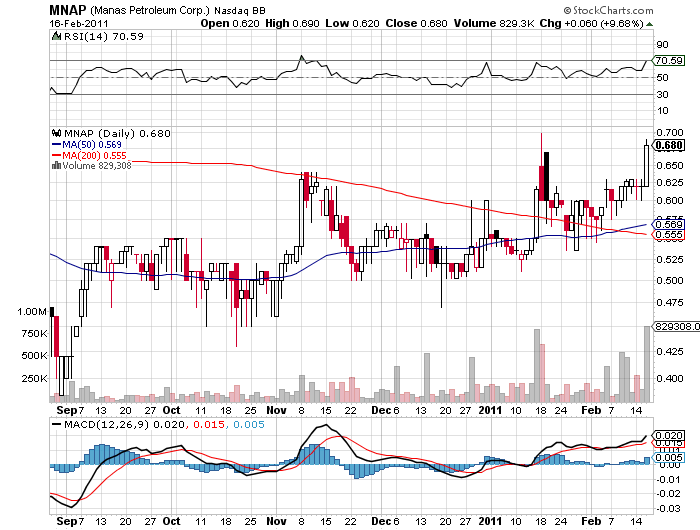Viewport: 700px width, 530px height.
Task: Click the blue-outlined 0.569 moving average tag
Action: click(x=669, y=224)
